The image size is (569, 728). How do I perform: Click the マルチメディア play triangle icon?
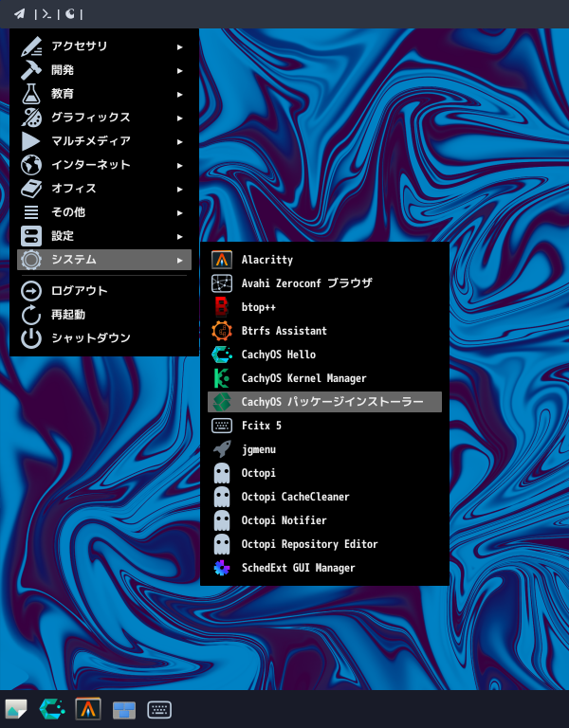(31, 141)
